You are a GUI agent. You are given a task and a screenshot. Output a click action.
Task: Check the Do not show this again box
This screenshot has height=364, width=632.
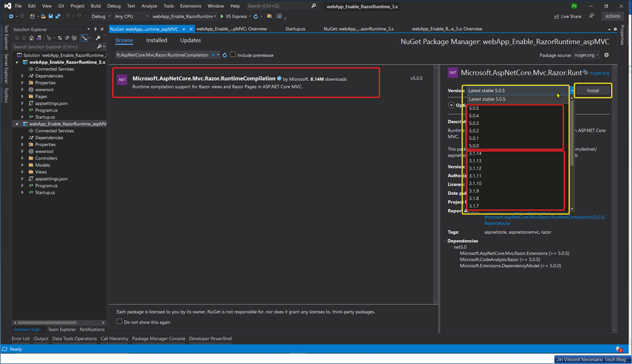pos(120,321)
